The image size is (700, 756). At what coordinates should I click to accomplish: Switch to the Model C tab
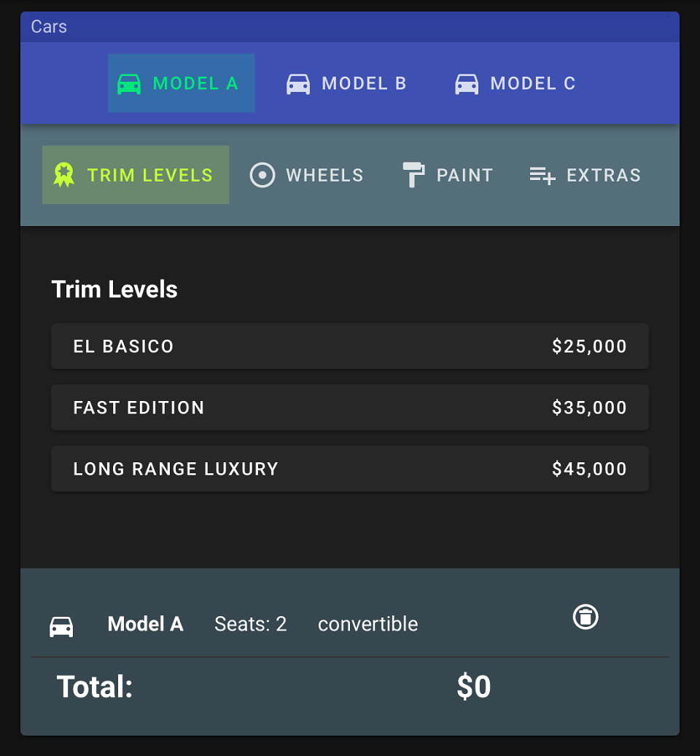coord(516,83)
